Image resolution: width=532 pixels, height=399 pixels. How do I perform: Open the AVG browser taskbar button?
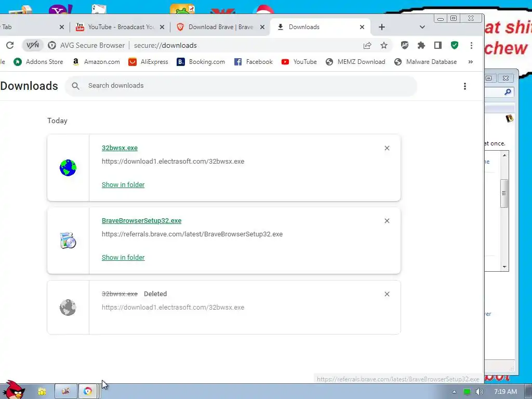pos(88,392)
